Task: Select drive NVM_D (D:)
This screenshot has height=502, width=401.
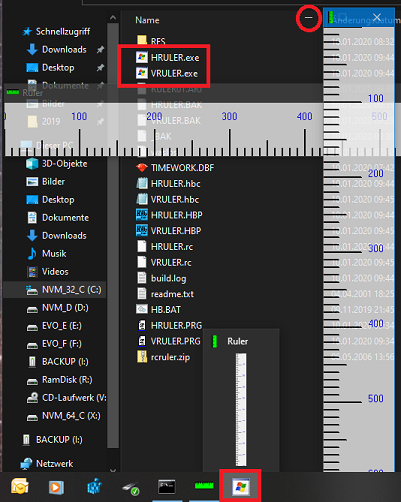Action: [58, 308]
